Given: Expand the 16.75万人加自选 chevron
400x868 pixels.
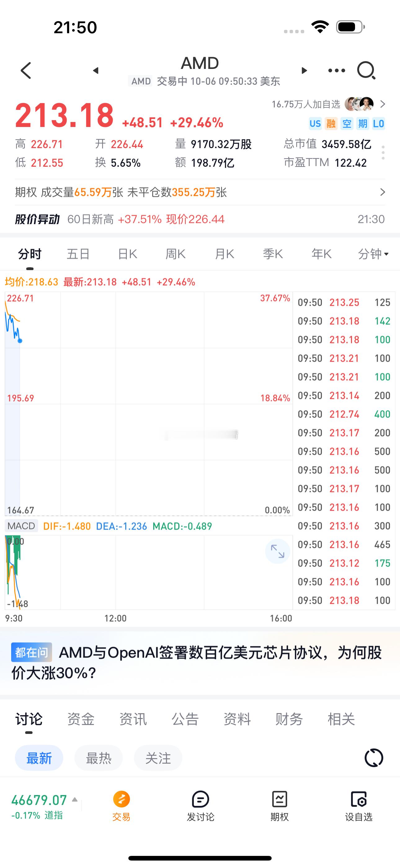Looking at the screenshot, I should pyautogui.click(x=383, y=104).
